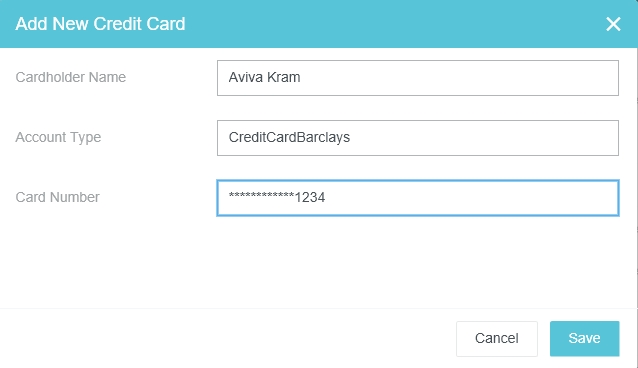This screenshot has width=638, height=368.
Task: Click the Cardholder Name label
Action: [71, 77]
